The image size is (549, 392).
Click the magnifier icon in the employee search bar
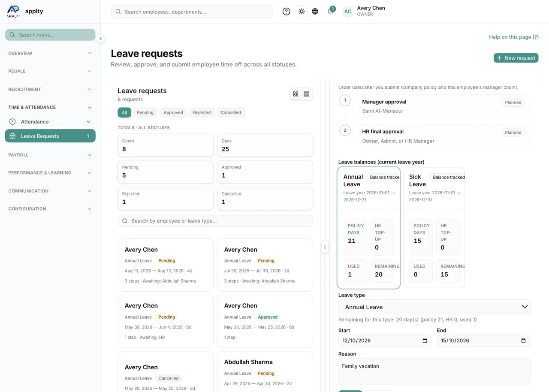point(118,12)
